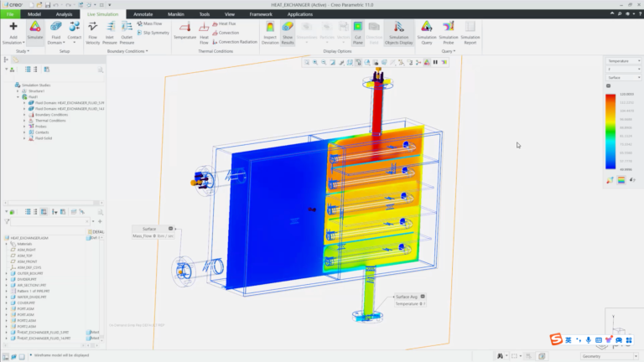
Task: Apply a Temperature thermal condition
Action: [x=184, y=31]
